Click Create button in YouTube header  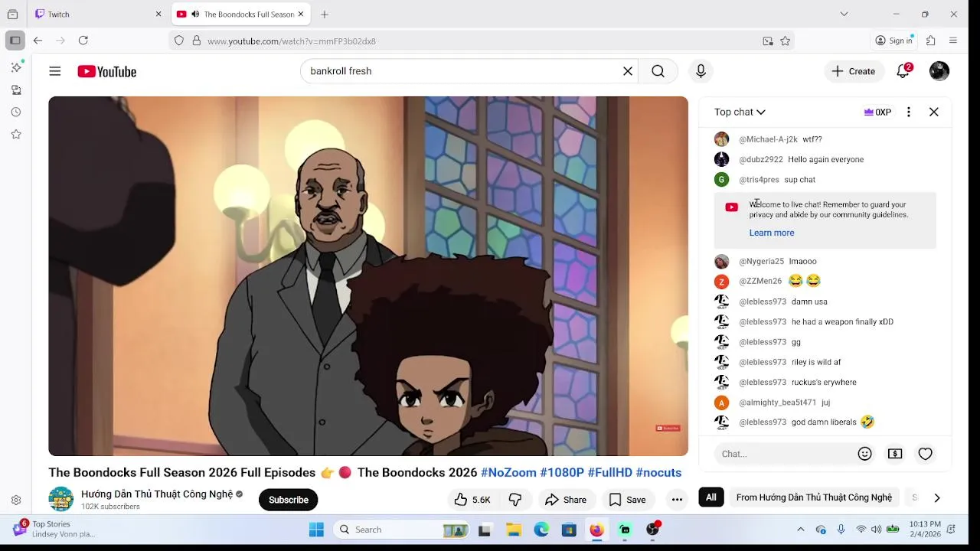pos(854,71)
